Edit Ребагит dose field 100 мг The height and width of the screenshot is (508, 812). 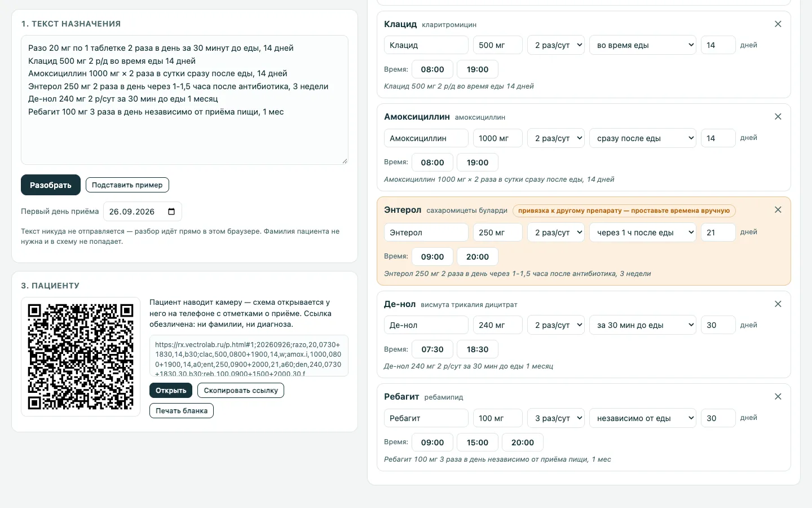click(498, 418)
